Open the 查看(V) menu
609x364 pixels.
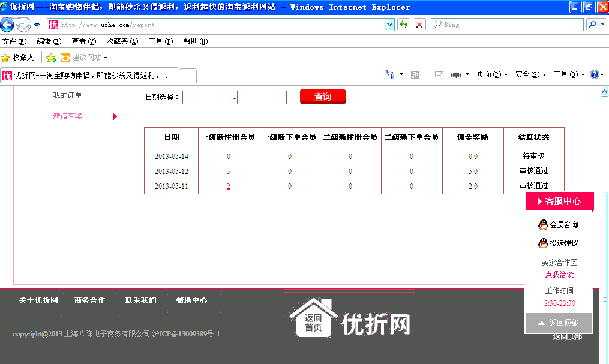pyautogui.click(x=84, y=41)
